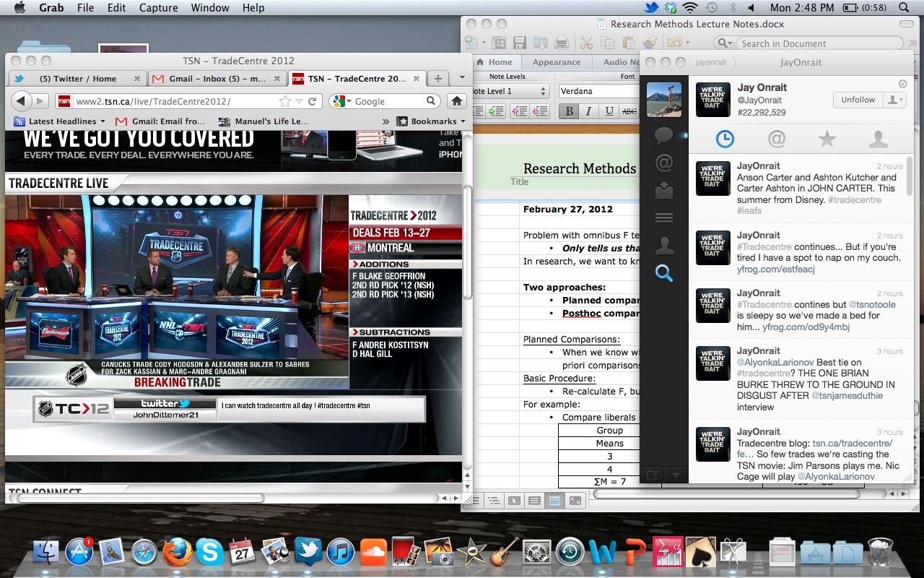Open the Capture menu in Grab
The width and height of the screenshot is (924, 578).
(x=158, y=8)
